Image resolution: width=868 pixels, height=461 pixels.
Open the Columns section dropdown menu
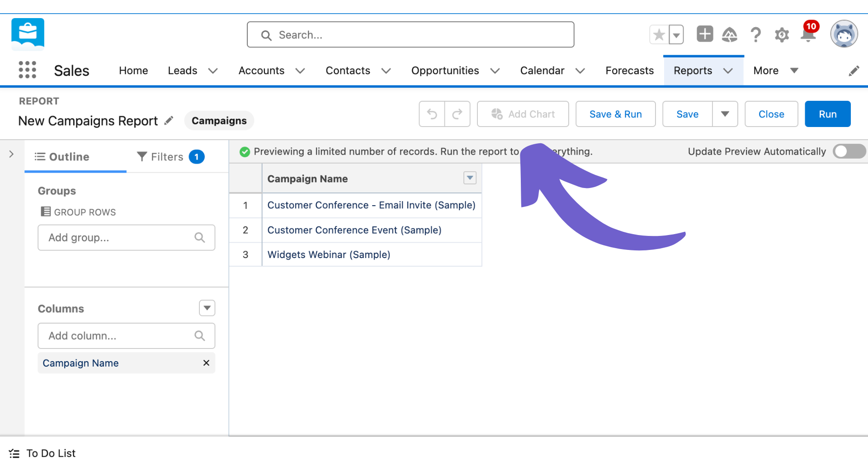coord(207,308)
